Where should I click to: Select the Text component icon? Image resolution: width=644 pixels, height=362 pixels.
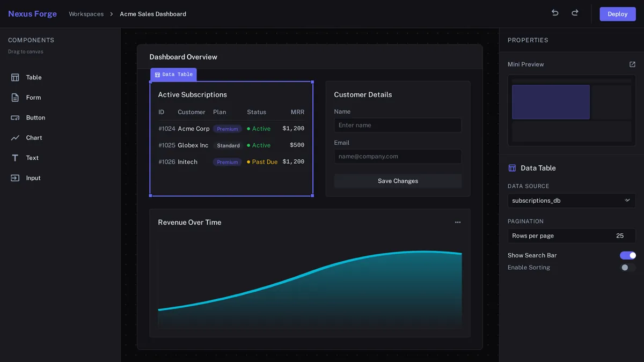point(15,158)
